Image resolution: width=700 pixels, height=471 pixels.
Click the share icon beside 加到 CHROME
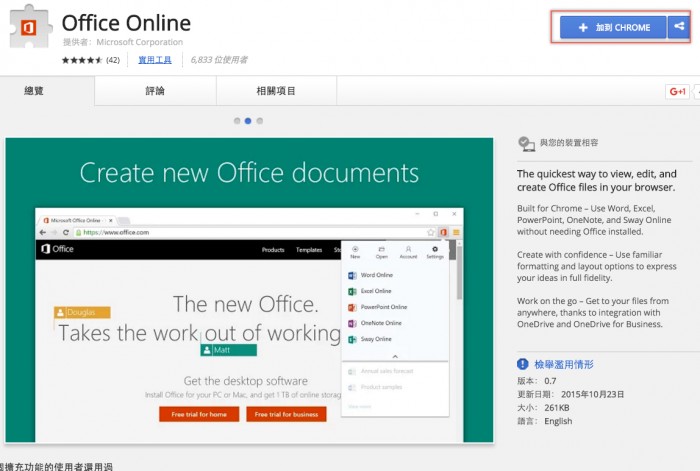[x=678, y=27]
